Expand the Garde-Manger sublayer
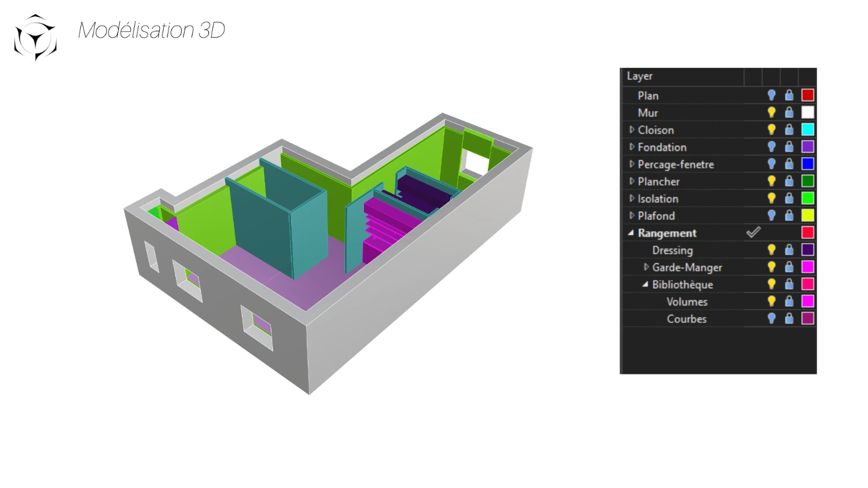 tap(646, 267)
